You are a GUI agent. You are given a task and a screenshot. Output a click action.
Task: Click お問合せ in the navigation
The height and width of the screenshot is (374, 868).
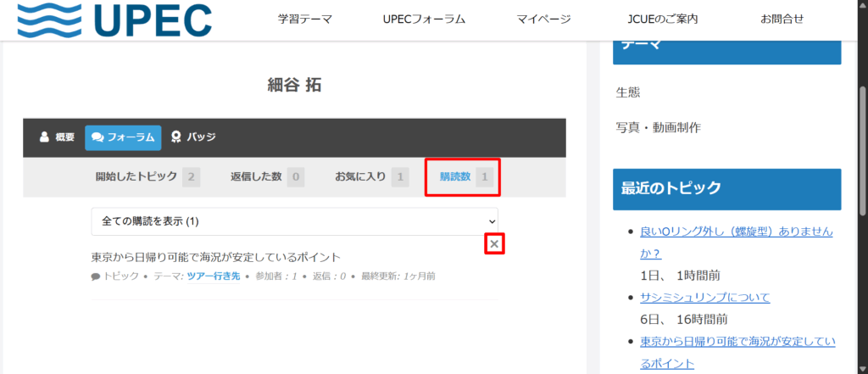click(x=782, y=20)
